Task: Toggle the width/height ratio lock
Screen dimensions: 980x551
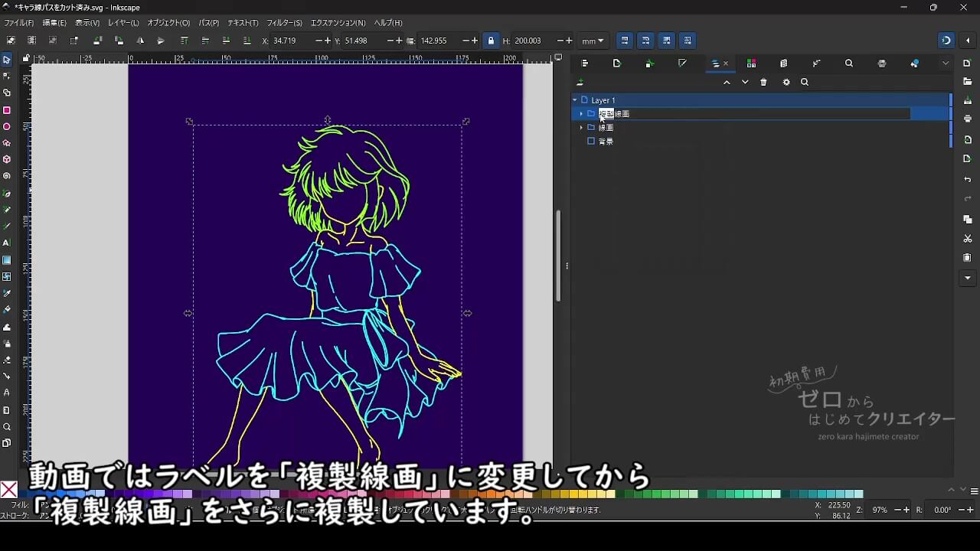Action: pyautogui.click(x=491, y=41)
